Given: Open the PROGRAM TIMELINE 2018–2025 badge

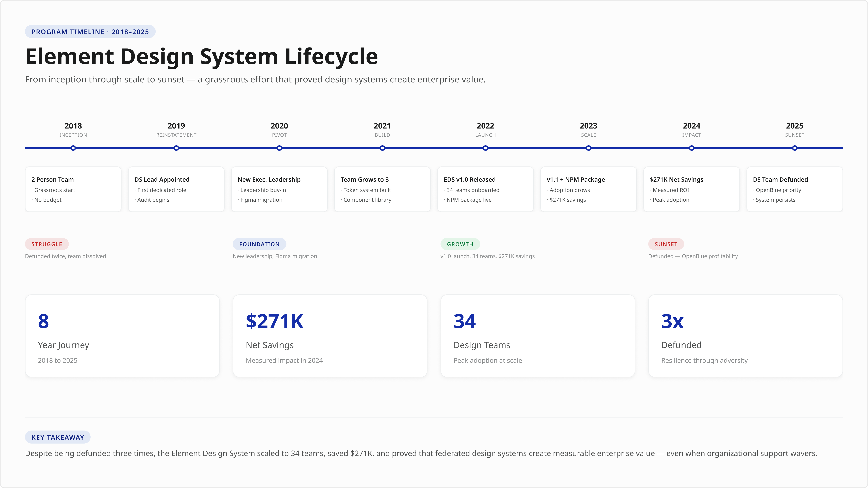Looking at the screenshot, I should pyautogui.click(x=90, y=31).
